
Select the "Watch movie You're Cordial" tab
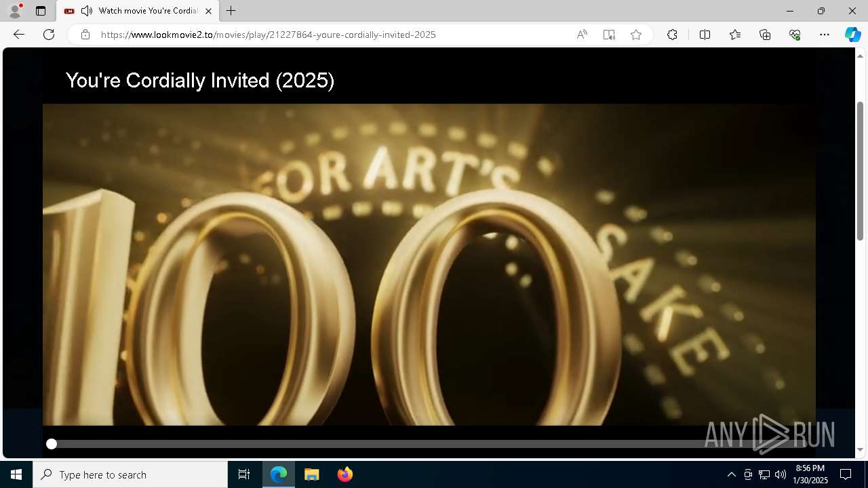pyautogui.click(x=138, y=11)
